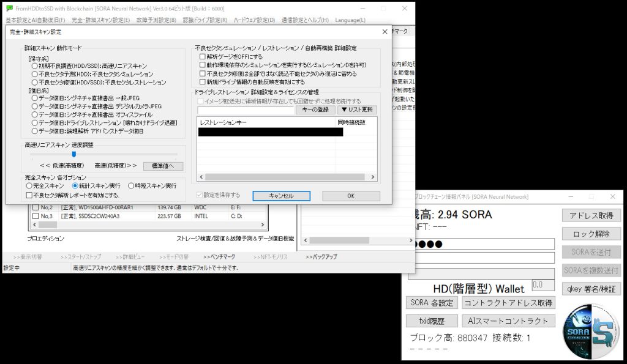This screenshot has height=364, width=627.
Task: Click the 同時接続数 column header
Action: [x=352, y=122]
